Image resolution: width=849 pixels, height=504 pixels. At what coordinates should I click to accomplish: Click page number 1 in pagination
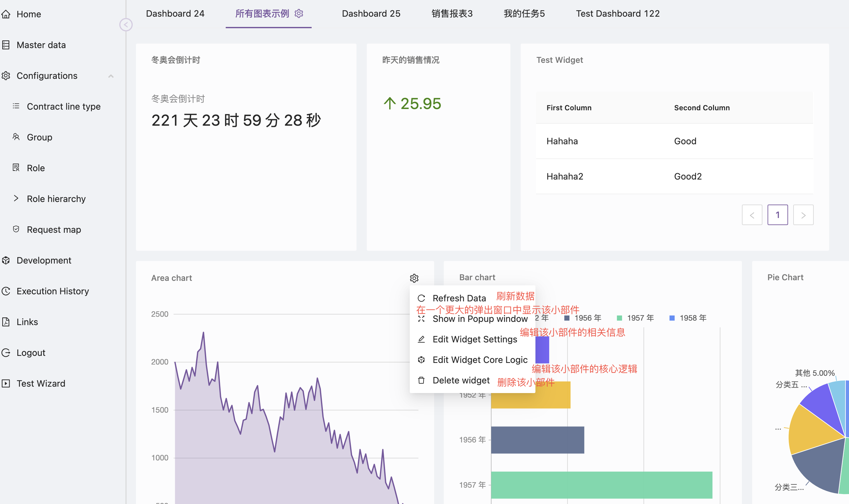[778, 215]
